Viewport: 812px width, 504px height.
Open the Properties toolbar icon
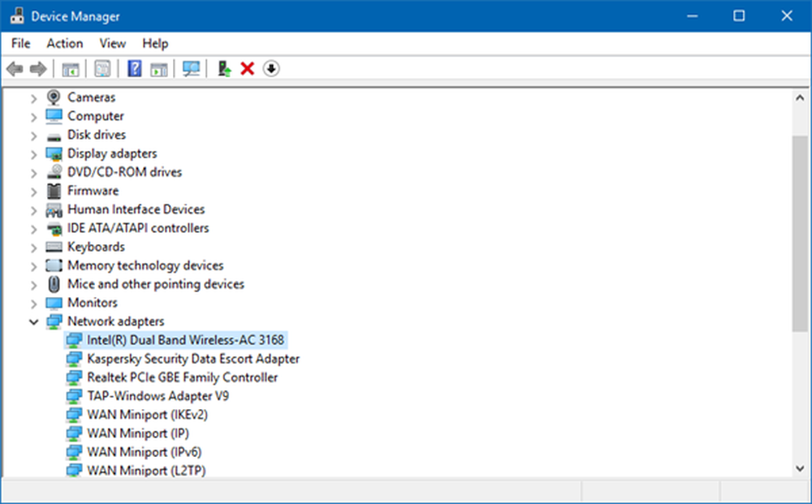click(103, 69)
